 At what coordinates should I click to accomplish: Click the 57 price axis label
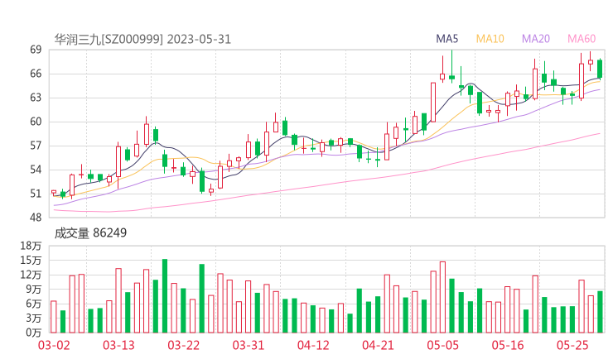point(36,146)
